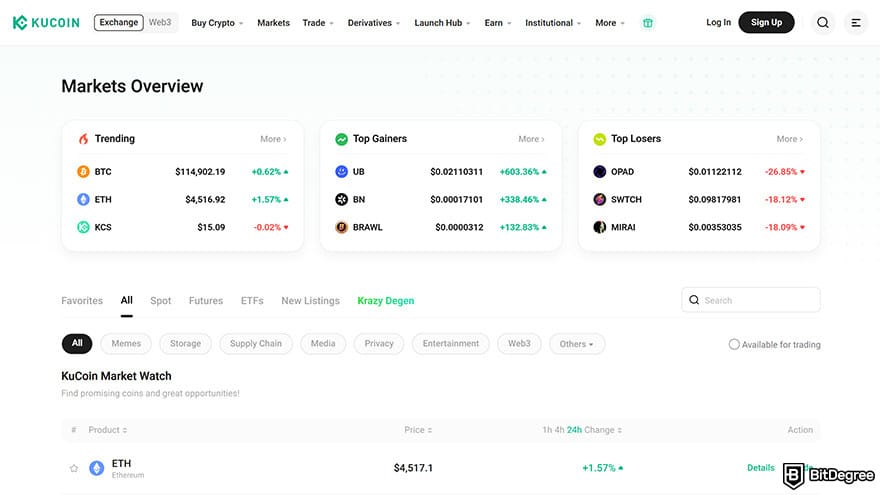Select the 4h change interval
The image size is (880, 495).
tap(559, 430)
